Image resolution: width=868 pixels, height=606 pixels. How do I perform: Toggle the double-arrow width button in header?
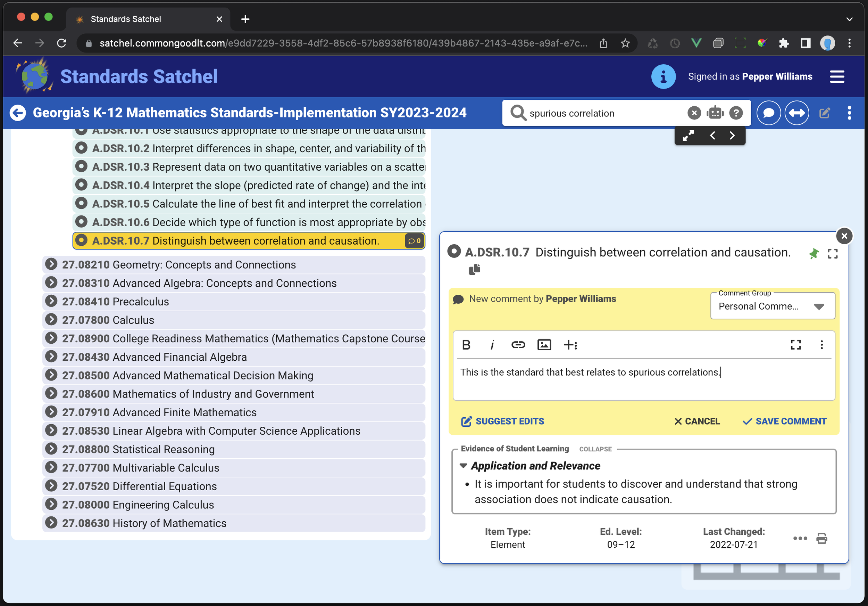tap(797, 113)
